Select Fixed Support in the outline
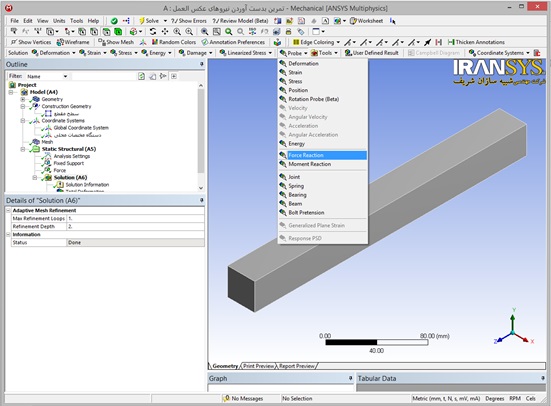 click(69, 163)
